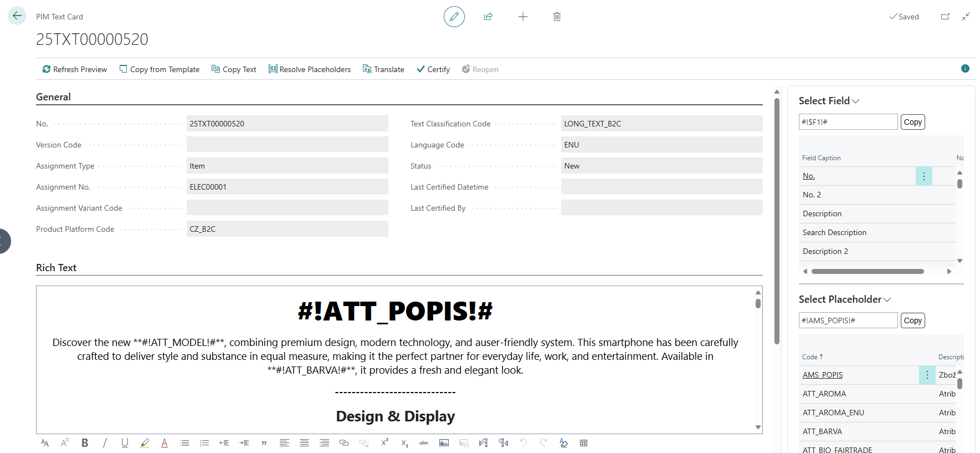
Task: Toggle underline formatting in editor toolbar
Action: tap(125, 442)
